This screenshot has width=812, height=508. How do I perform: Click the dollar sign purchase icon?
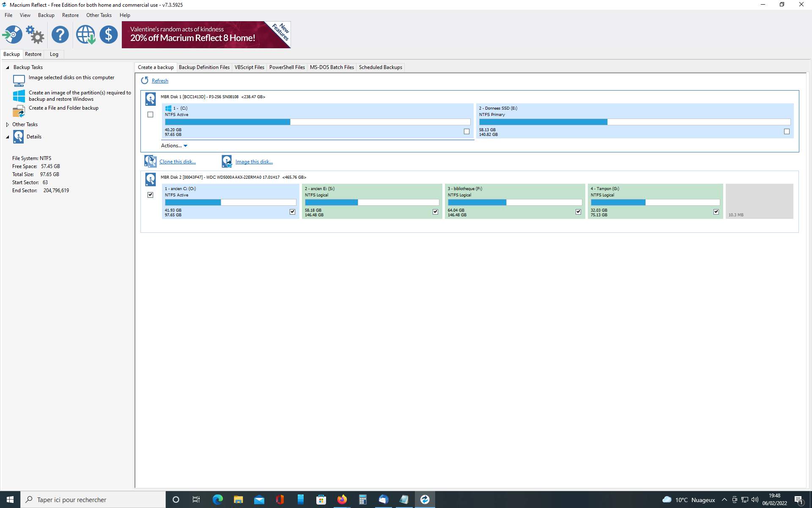tap(109, 35)
